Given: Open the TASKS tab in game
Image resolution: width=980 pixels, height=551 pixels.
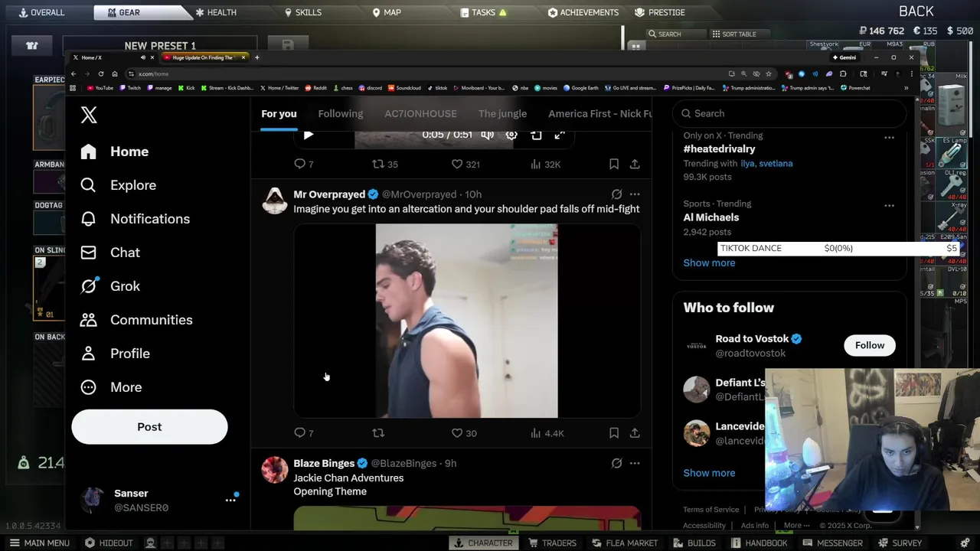Looking at the screenshot, I should coord(483,12).
